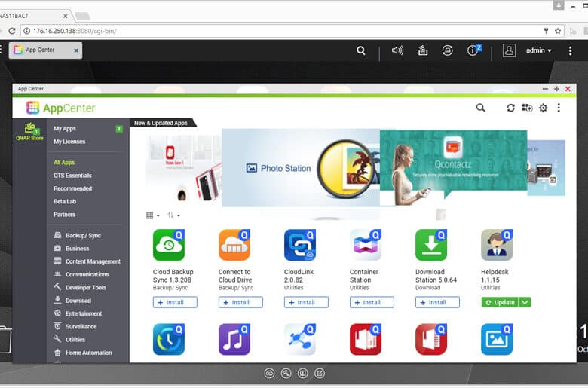Click CloudLink app icon
The height and width of the screenshot is (388, 588).
(x=300, y=245)
